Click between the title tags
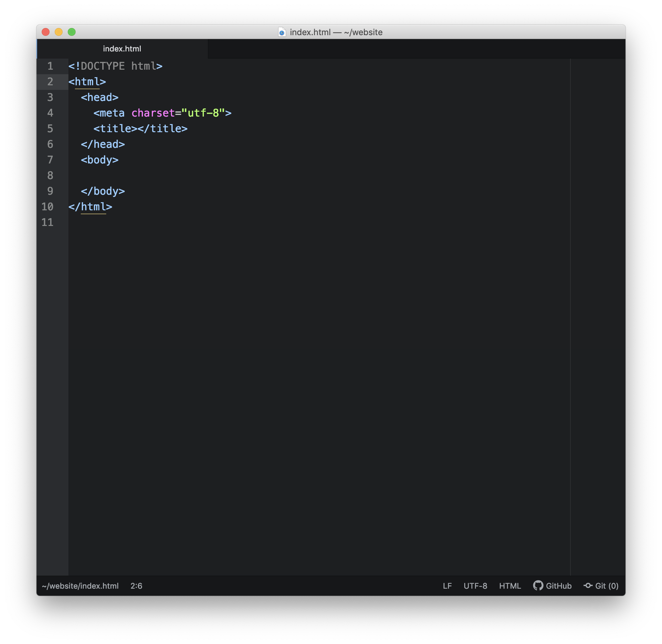The width and height of the screenshot is (662, 644). pos(137,129)
